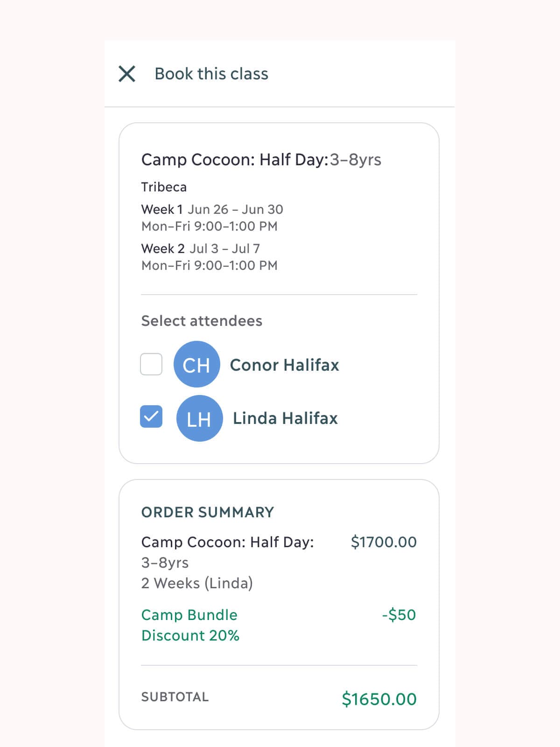Select the Conor Halifax name label

[284, 365]
